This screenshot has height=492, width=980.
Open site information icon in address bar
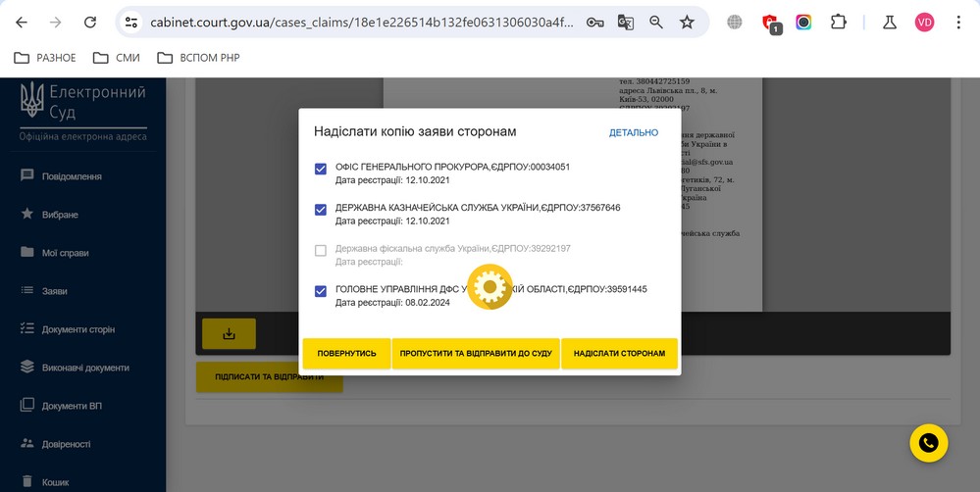coord(131,23)
